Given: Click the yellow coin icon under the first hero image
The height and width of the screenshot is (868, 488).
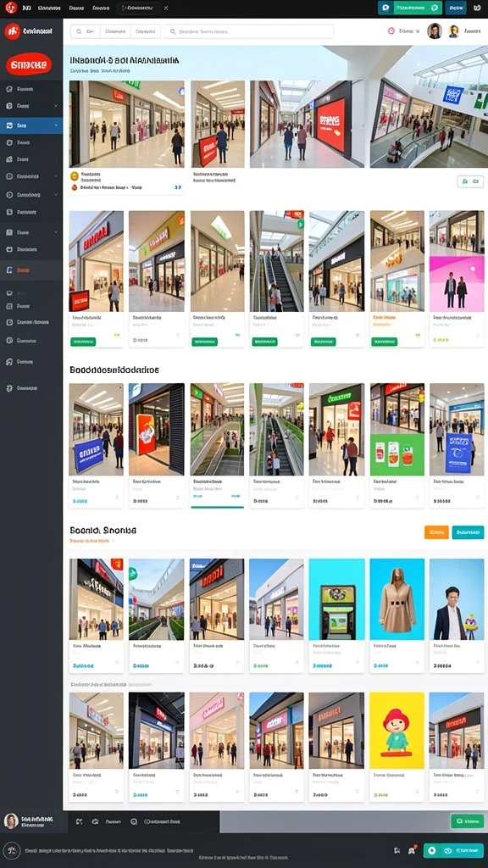Looking at the screenshot, I should pos(75,176).
